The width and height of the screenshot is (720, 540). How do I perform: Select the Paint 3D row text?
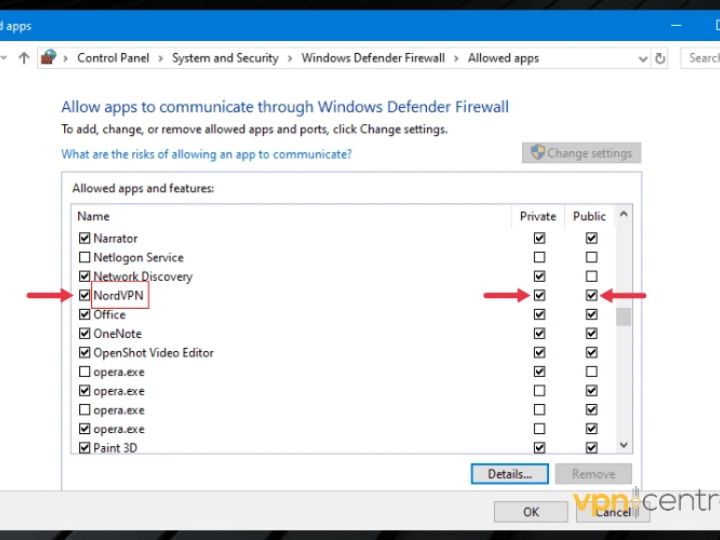point(115,448)
